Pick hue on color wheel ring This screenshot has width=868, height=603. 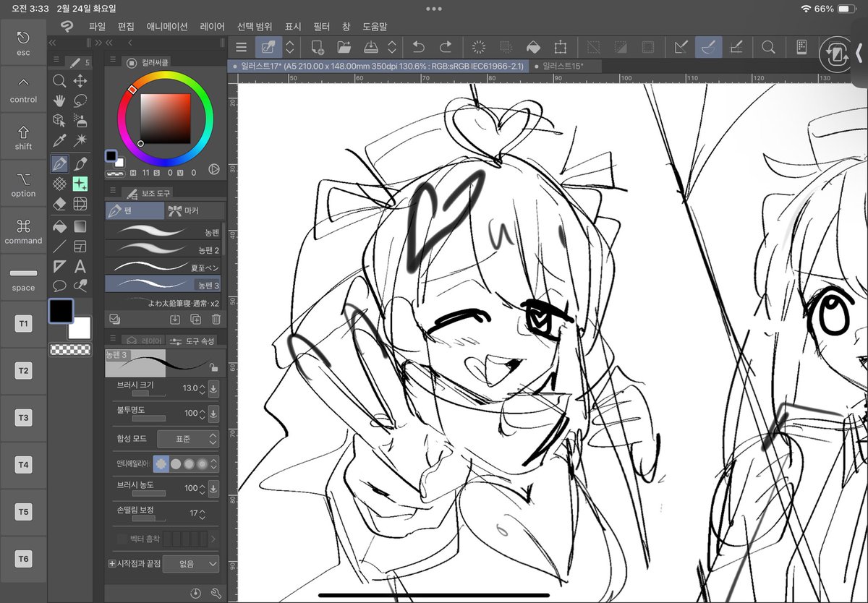point(166,119)
